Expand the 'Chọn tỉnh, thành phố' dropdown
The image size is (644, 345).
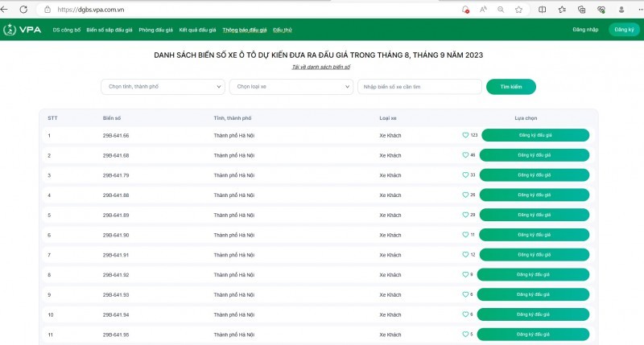[163, 86]
